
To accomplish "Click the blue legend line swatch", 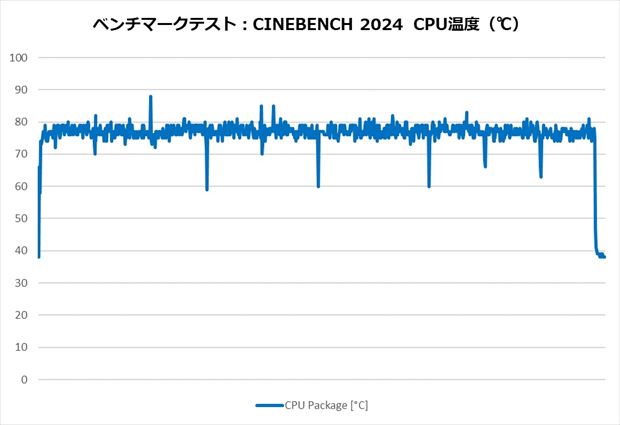I will tap(269, 405).
